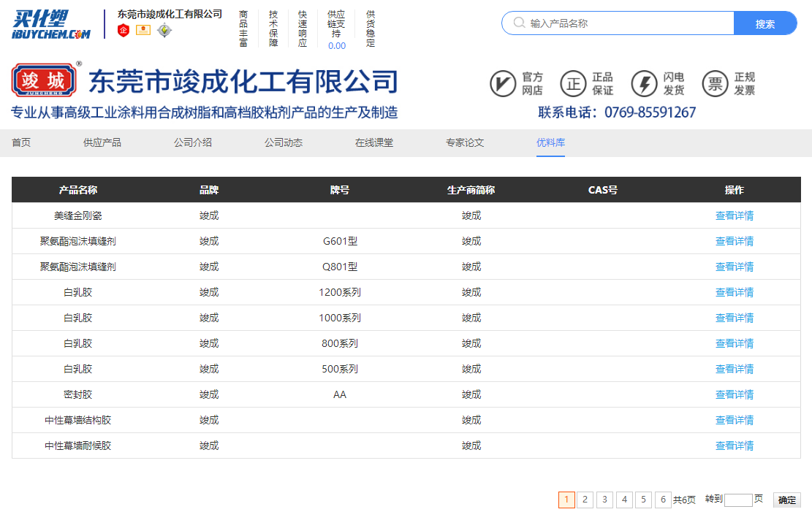Click the medal badge beside the certificate

[164, 30]
